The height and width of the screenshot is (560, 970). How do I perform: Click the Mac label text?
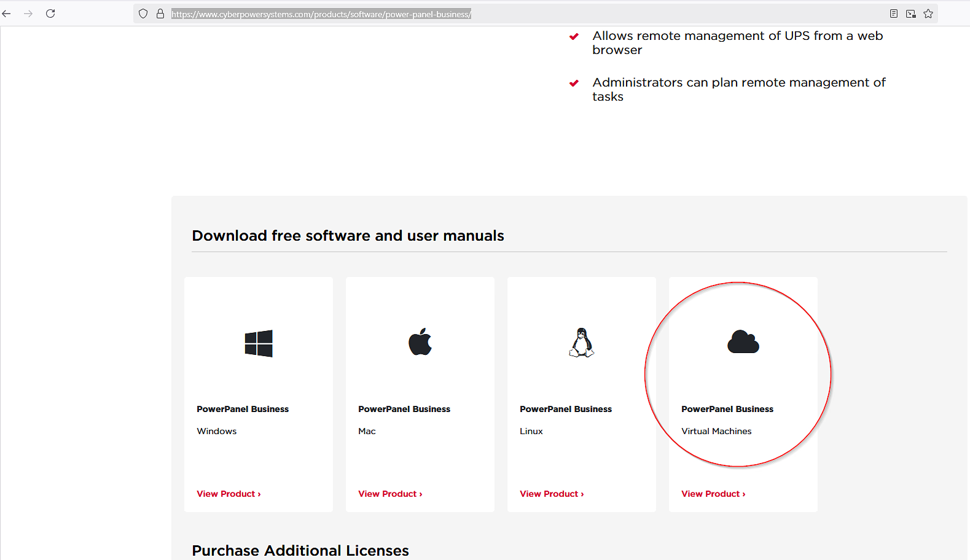click(x=367, y=431)
